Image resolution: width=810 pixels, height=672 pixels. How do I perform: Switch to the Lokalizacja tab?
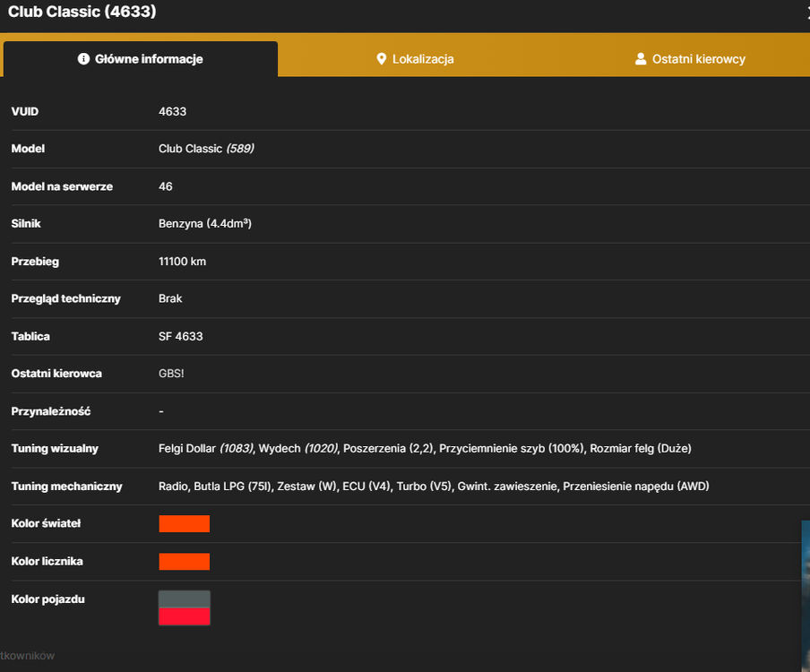[x=415, y=59]
